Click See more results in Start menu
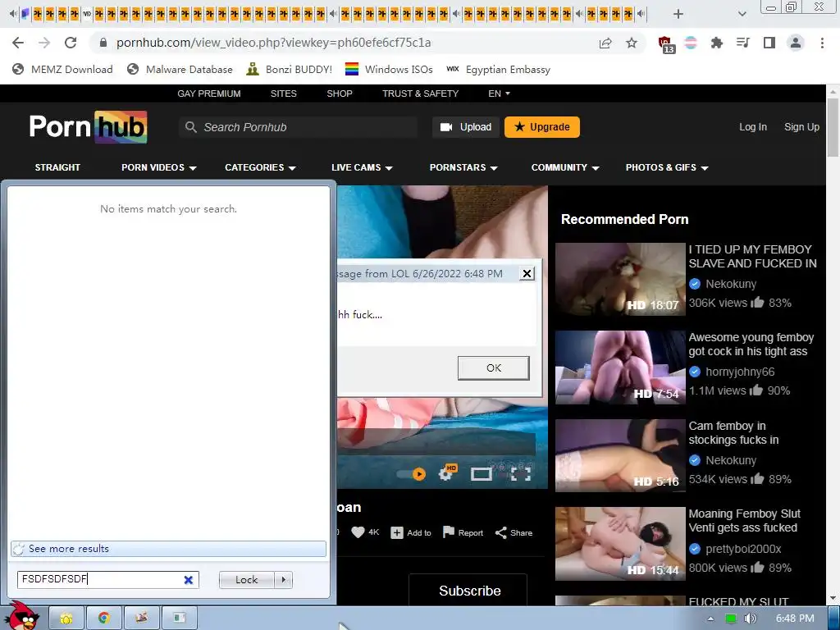Viewport: 840px width, 630px height. pos(168,549)
